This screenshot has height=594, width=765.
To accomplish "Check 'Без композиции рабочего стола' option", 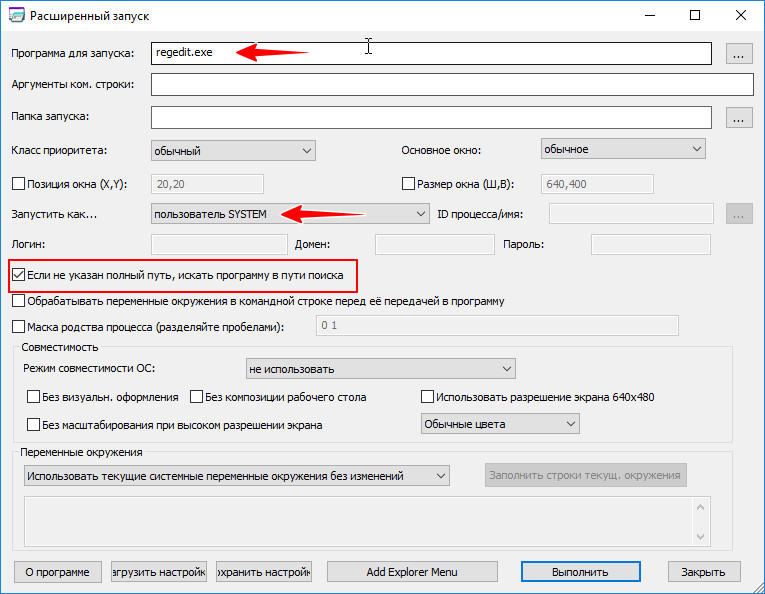I will coord(196,397).
